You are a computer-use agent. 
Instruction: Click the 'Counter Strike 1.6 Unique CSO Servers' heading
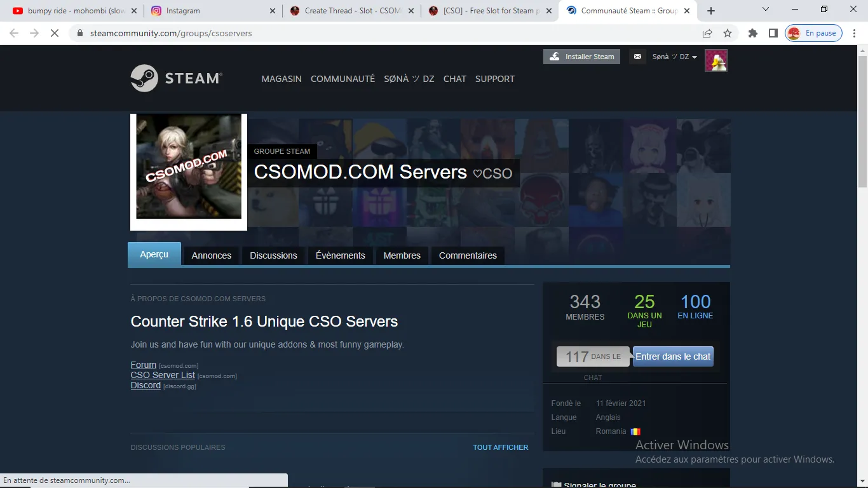point(264,322)
